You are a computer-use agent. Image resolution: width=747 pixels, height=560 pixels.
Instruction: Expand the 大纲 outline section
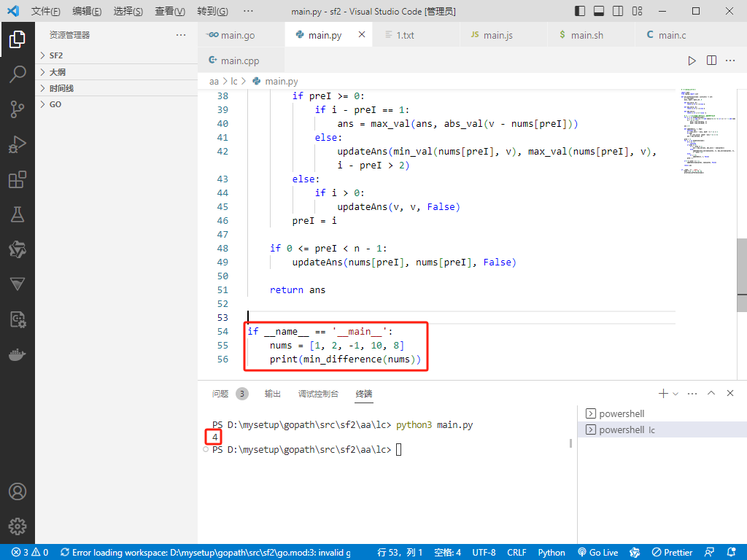[x=116, y=72]
